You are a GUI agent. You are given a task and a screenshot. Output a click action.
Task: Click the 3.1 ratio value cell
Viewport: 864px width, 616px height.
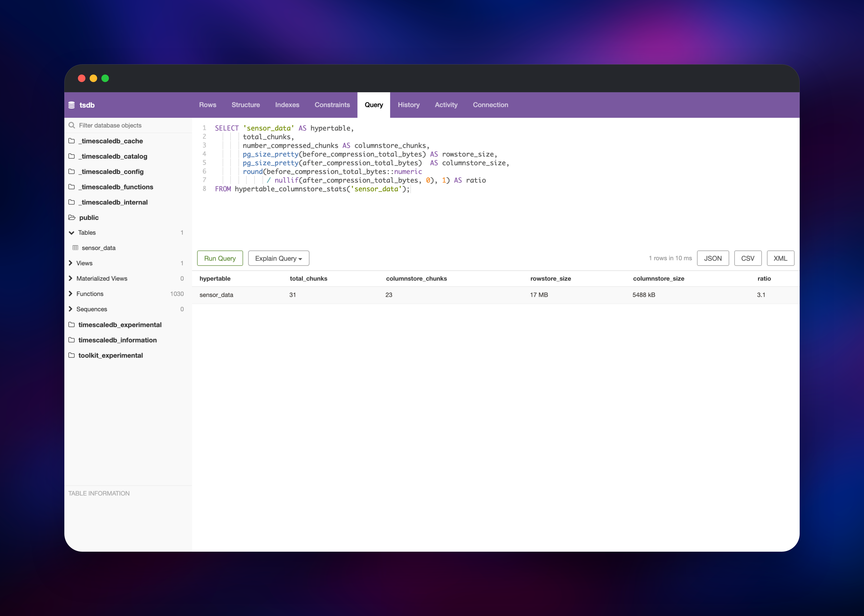coord(761,295)
